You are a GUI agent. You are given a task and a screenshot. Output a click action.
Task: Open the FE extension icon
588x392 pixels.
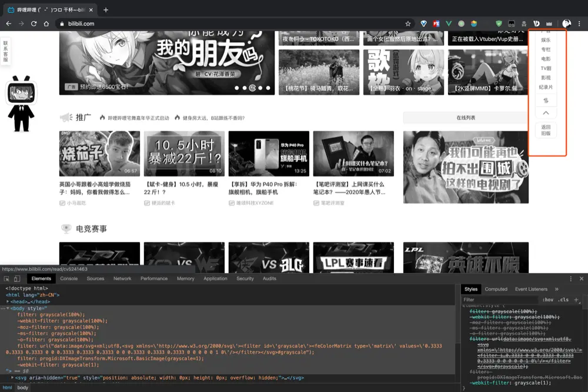click(436, 24)
